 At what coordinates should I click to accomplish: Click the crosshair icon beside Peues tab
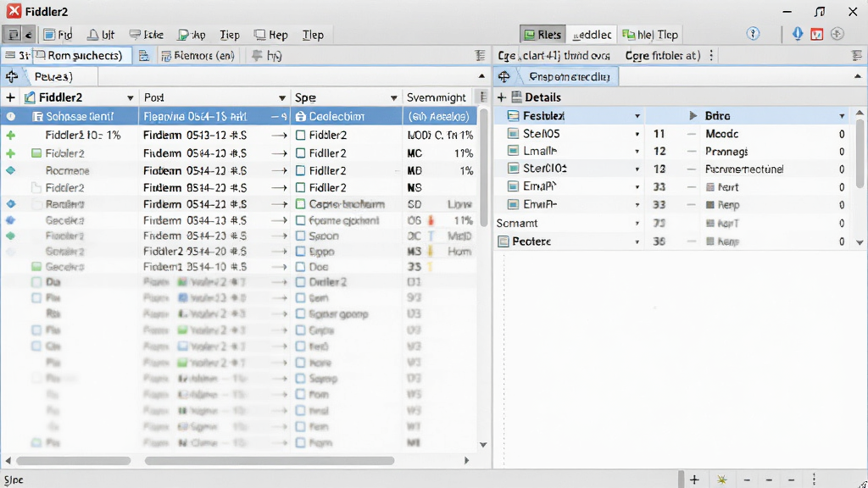pos(12,76)
